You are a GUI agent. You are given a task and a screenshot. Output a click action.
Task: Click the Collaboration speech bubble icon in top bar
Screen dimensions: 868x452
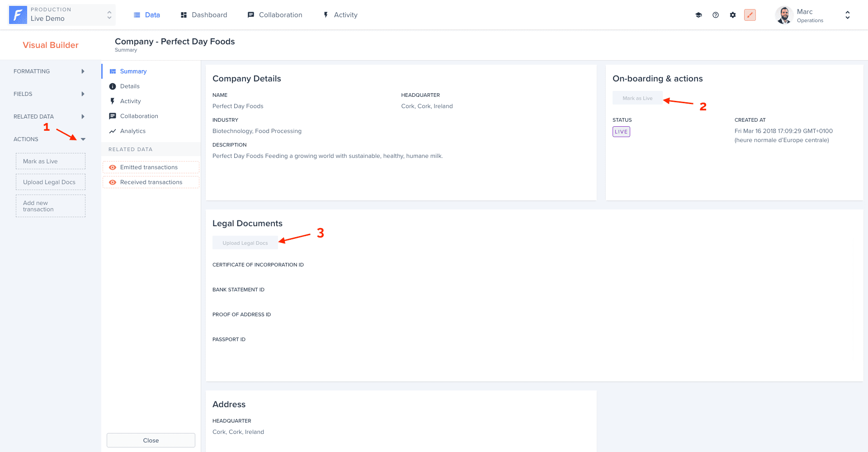click(251, 15)
